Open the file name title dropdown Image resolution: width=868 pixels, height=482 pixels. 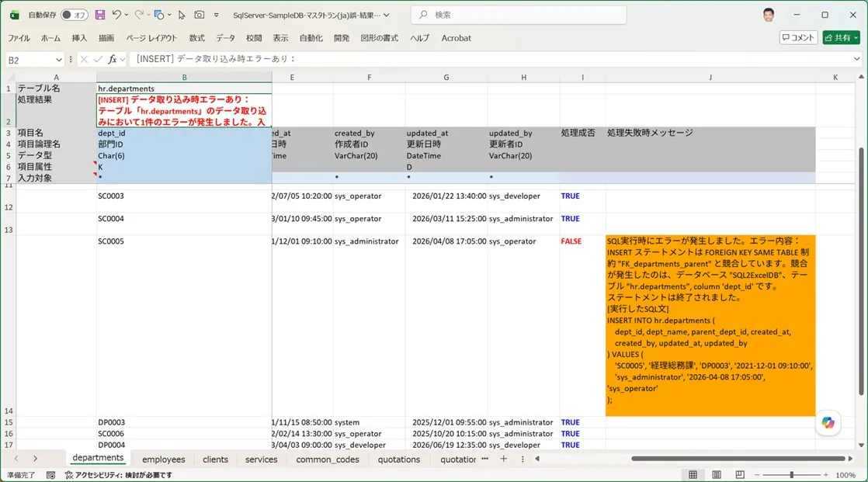click(387, 15)
